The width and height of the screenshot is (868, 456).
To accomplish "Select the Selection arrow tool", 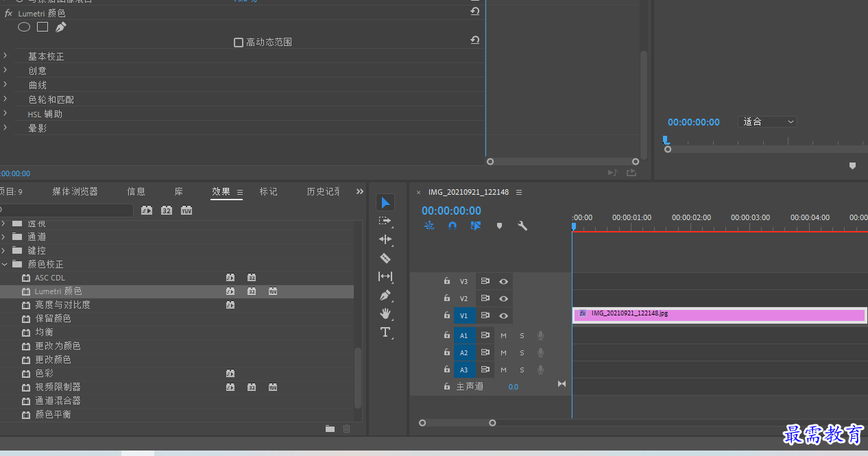I will coord(385,202).
